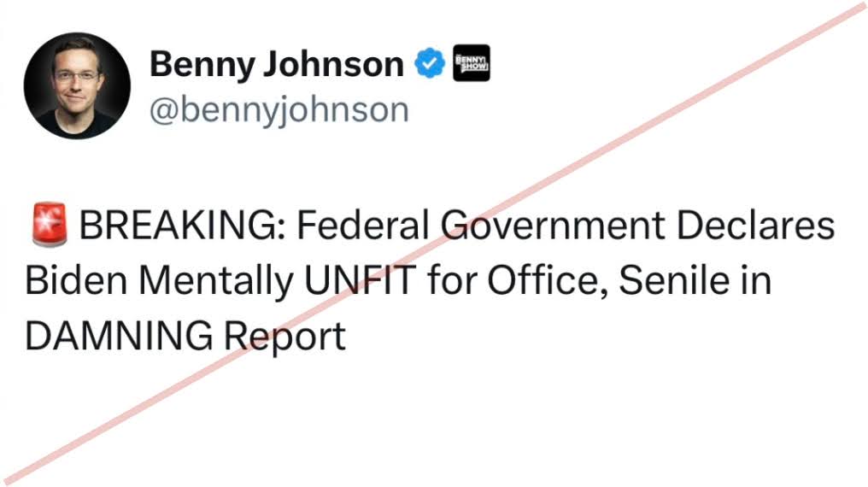Viewport: 868px width, 487px height.
Task: Open Benny Johnson's profile picture
Action: (x=77, y=85)
